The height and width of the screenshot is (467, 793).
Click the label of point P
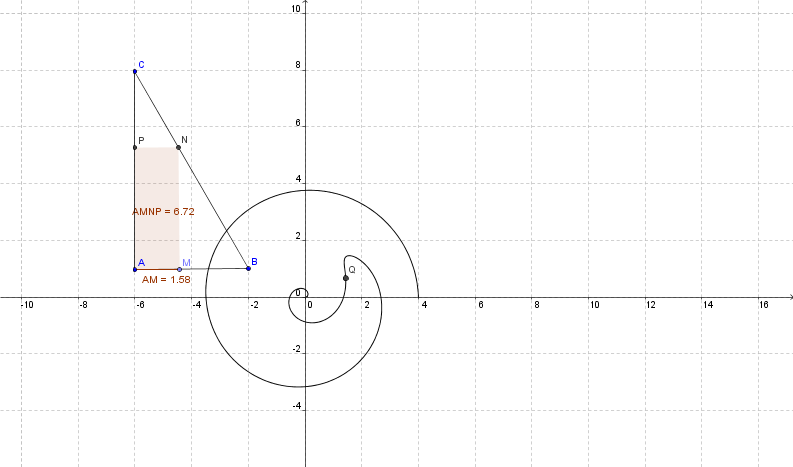pos(141,140)
